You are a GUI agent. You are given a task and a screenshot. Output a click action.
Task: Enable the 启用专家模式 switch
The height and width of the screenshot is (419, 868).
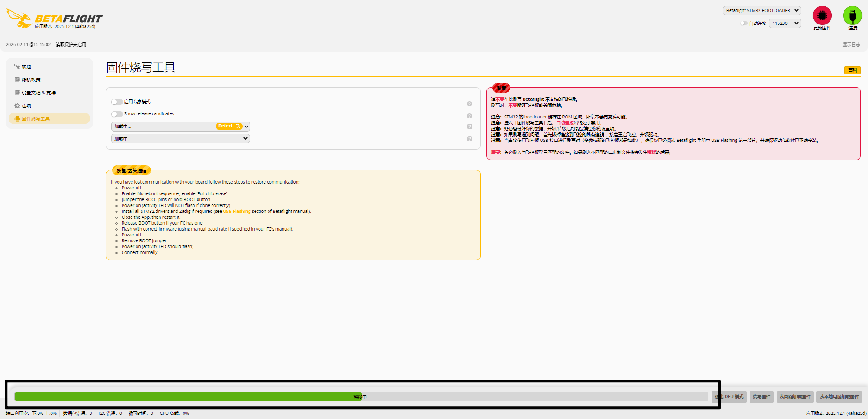click(x=117, y=102)
